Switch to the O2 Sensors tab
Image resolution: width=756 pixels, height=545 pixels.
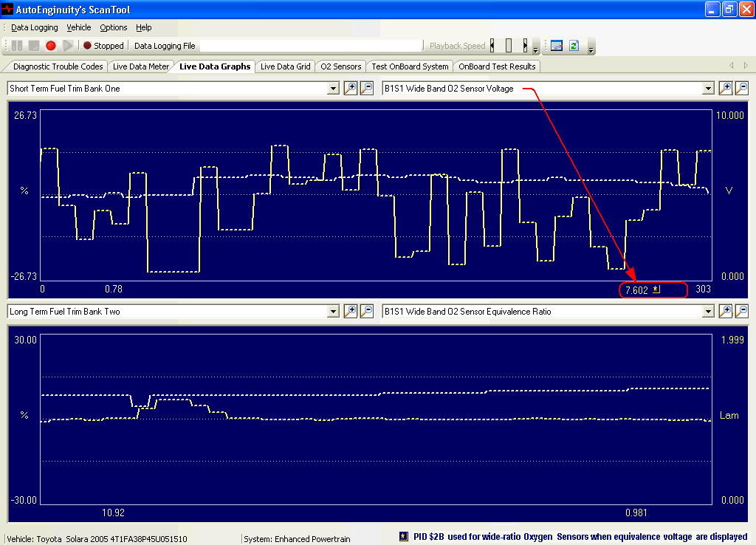coord(340,66)
